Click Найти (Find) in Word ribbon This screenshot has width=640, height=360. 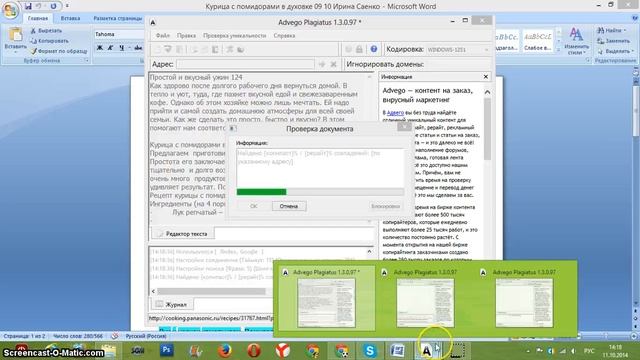pos(611,31)
